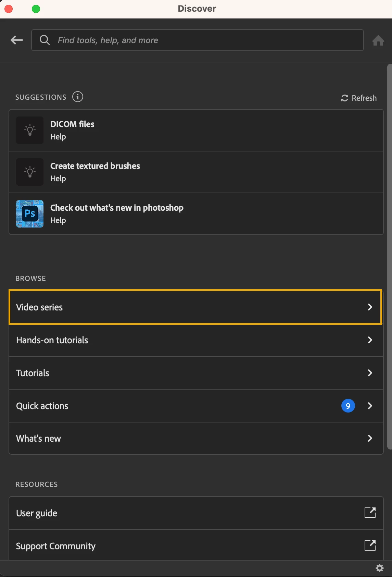This screenshot has height=577, width=392.
Task: Open Support Community external link icon
Action: [x=370, y=545]
